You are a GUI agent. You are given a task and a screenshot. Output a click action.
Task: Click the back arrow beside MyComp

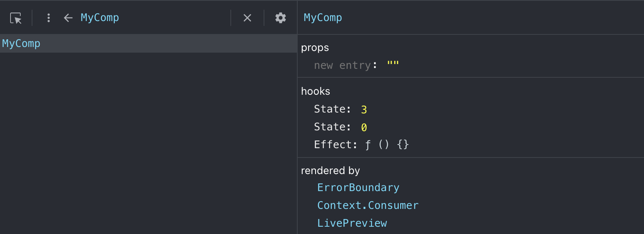[68, 18]
